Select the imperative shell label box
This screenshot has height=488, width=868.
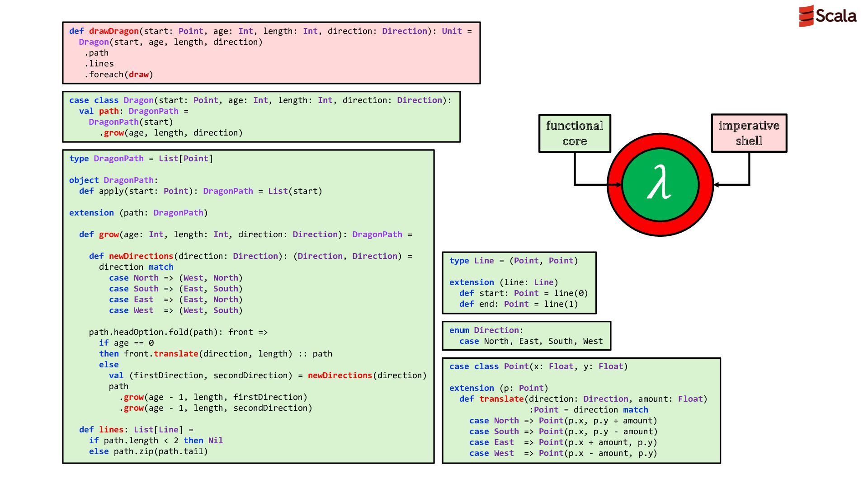[749, 133]
